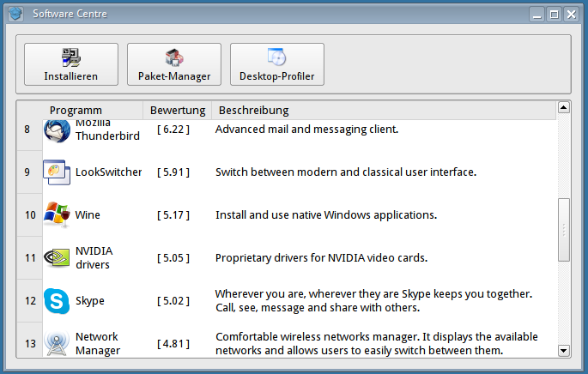The image size is (588, 374).
Task: Click the Network Manager name text
Action: click(x=98, y=344)
